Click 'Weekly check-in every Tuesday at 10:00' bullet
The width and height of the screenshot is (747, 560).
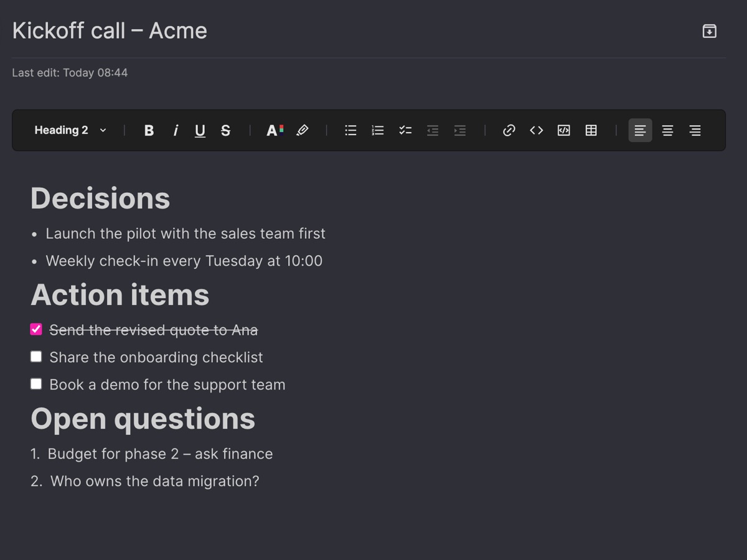(184, 261)
